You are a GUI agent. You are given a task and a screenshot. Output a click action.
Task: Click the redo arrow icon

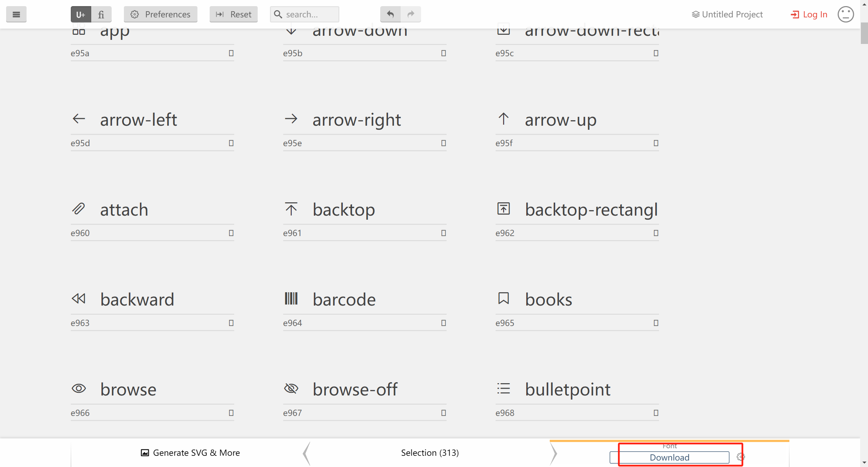pyautogui.click(x=411, y=14)
